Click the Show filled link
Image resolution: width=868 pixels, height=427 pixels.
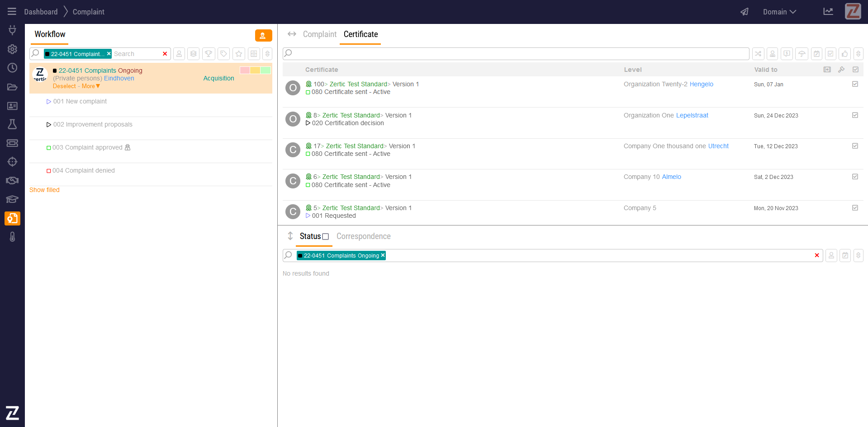point(44,190)
